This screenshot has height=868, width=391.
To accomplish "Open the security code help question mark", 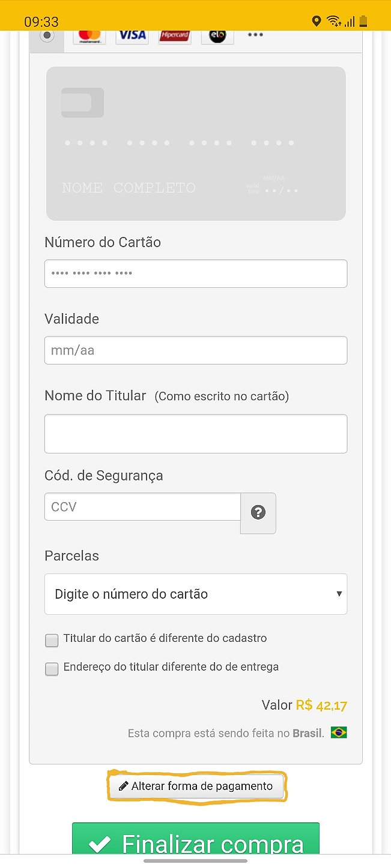I will 258,513.
